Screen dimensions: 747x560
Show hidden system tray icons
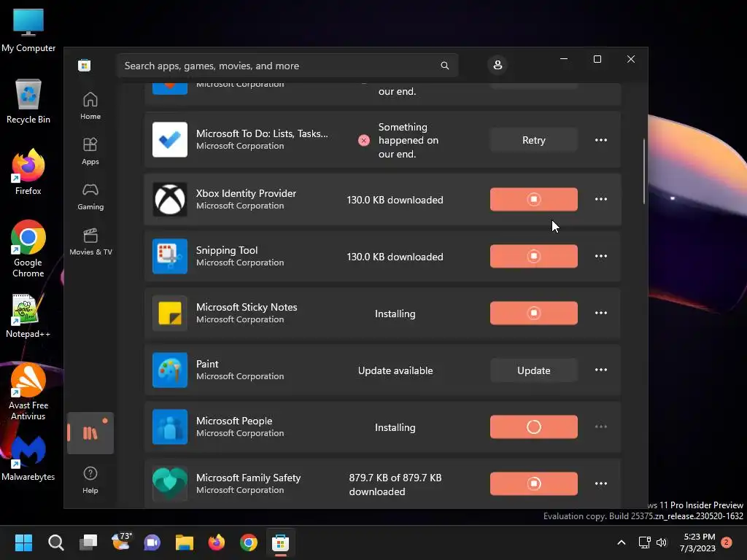point(622,542)
